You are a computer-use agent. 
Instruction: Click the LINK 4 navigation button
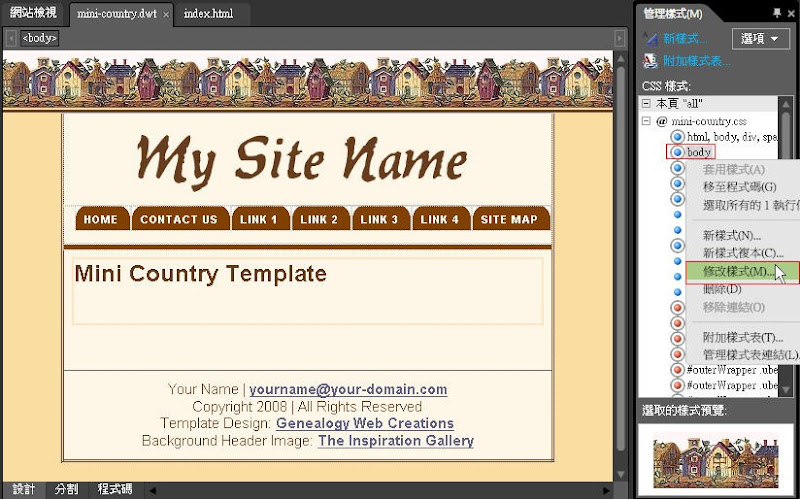441,218
